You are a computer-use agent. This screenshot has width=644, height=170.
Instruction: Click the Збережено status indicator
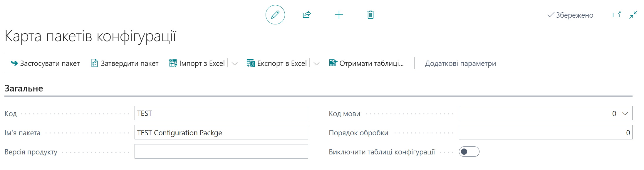[570, 15]
